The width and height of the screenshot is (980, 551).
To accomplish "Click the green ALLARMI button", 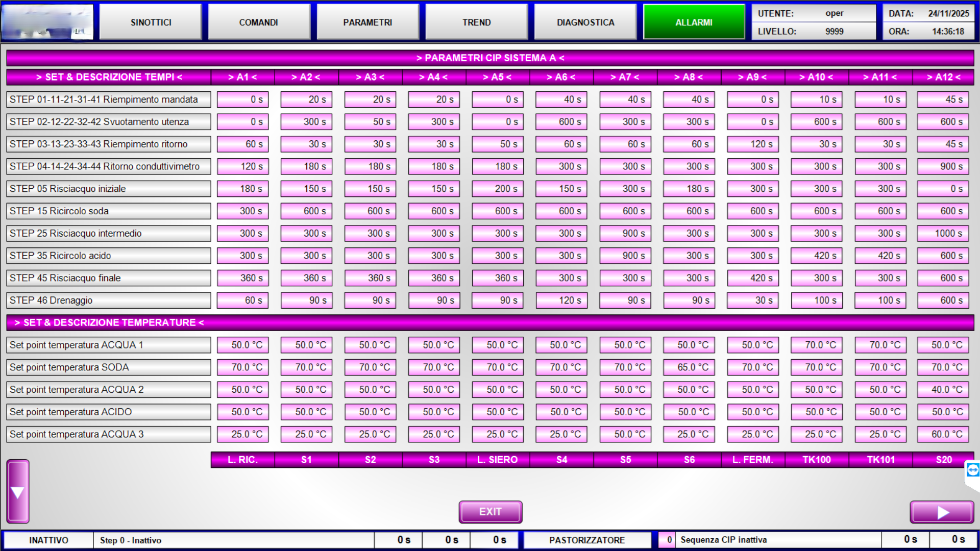I will point(694,22).
